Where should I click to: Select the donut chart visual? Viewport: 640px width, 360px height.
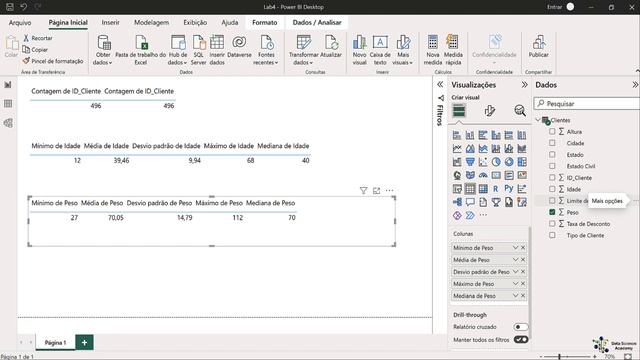point(509,162)
